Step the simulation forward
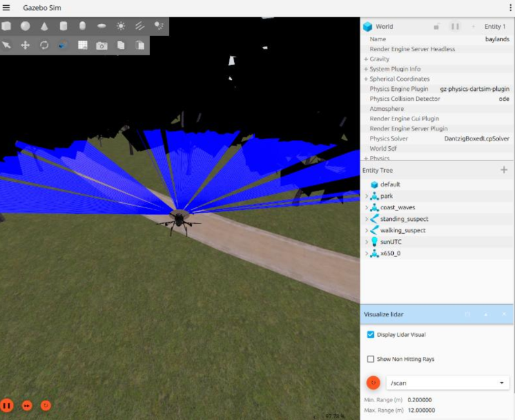 (x=27, y=406)
